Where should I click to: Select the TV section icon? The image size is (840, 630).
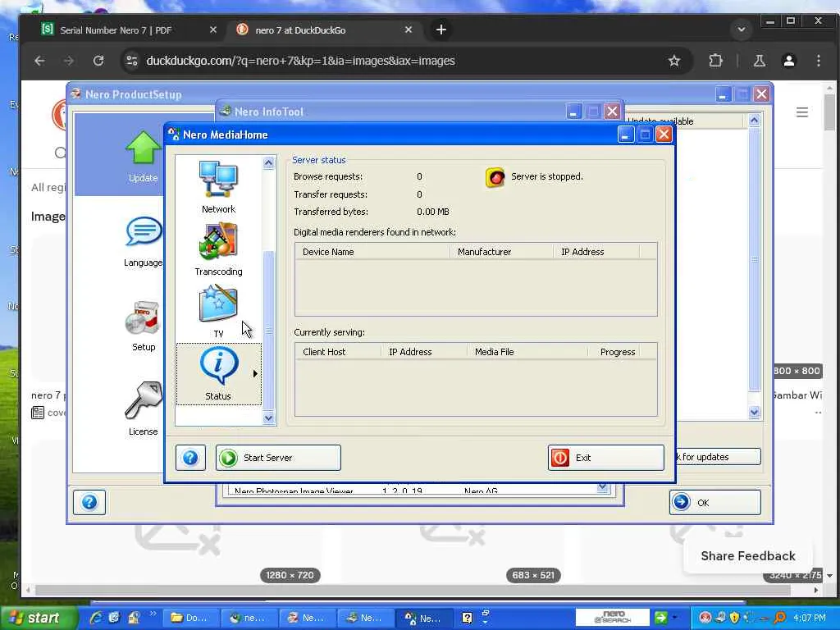pyautogui.click(x=218, y=312)
